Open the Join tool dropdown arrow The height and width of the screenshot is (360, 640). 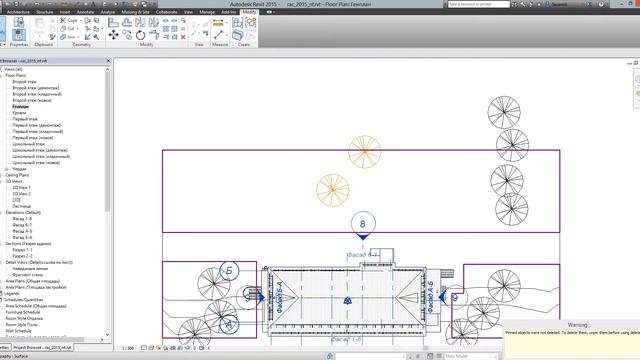pos(78,37)
